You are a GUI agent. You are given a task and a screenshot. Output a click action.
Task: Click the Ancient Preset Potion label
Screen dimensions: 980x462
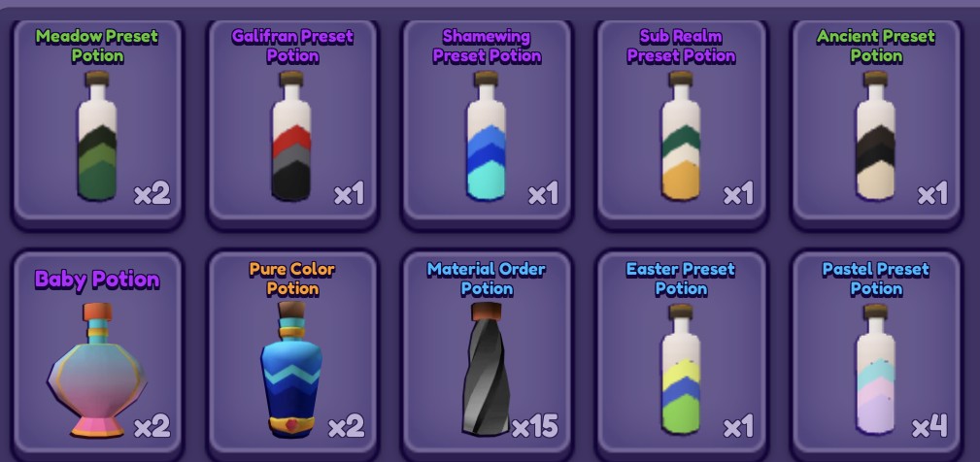click(876, 46)
